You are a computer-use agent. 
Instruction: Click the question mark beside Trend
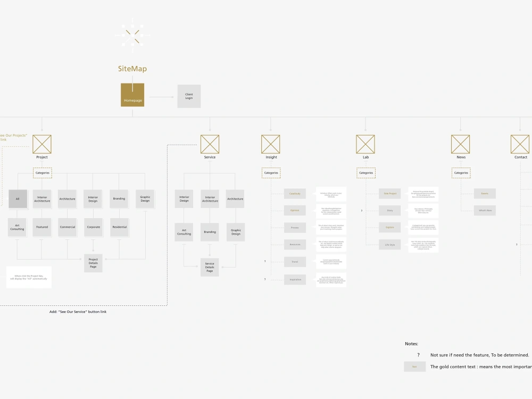click(x=265, y=261)
